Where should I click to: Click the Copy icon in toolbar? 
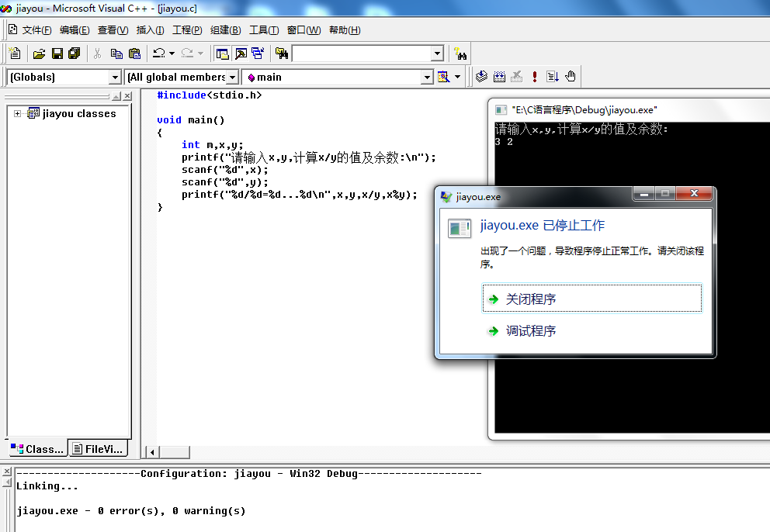(x=116, y=53)
